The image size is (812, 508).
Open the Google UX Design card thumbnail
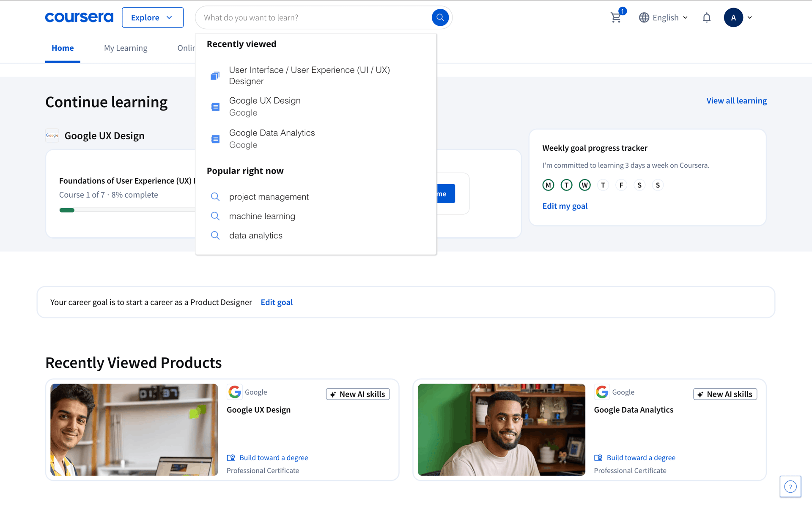point(134,430)
